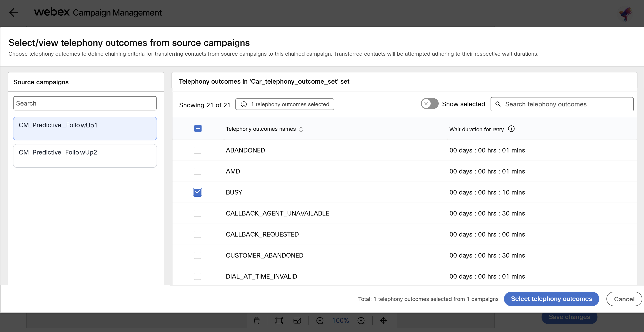Image resolution: width=644 pixels, height=332 pixels.
Task: Click the trash delete icon
Action: pos(257,321)
